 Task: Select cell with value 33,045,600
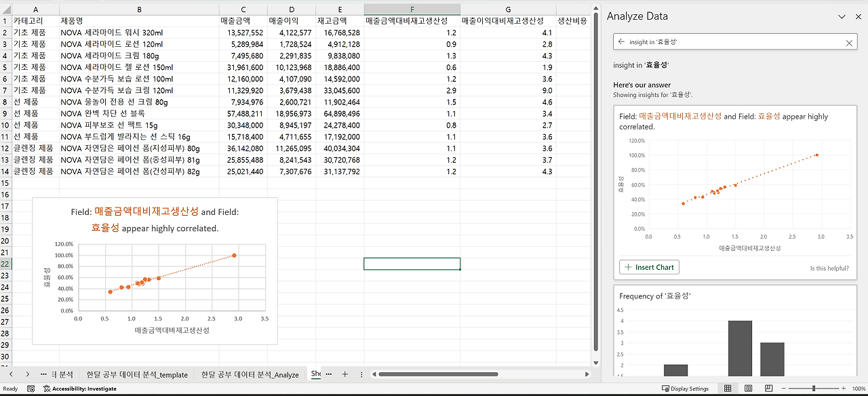[x=340, y=90]
